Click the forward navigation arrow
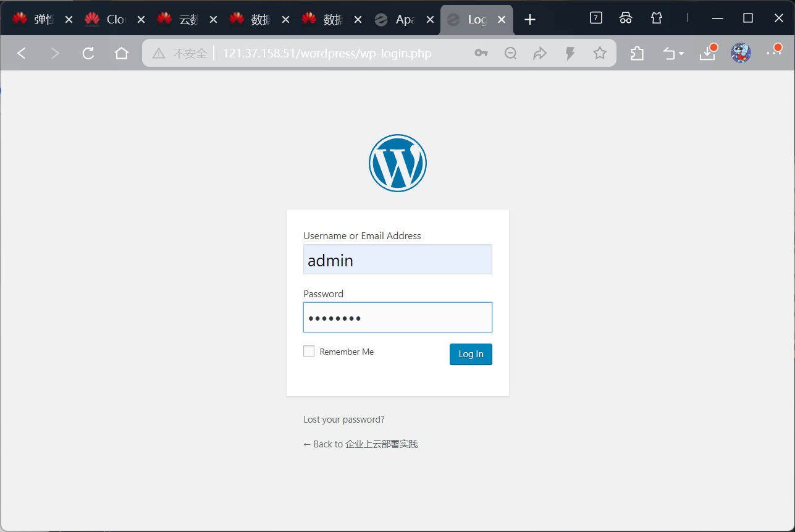 55,54
